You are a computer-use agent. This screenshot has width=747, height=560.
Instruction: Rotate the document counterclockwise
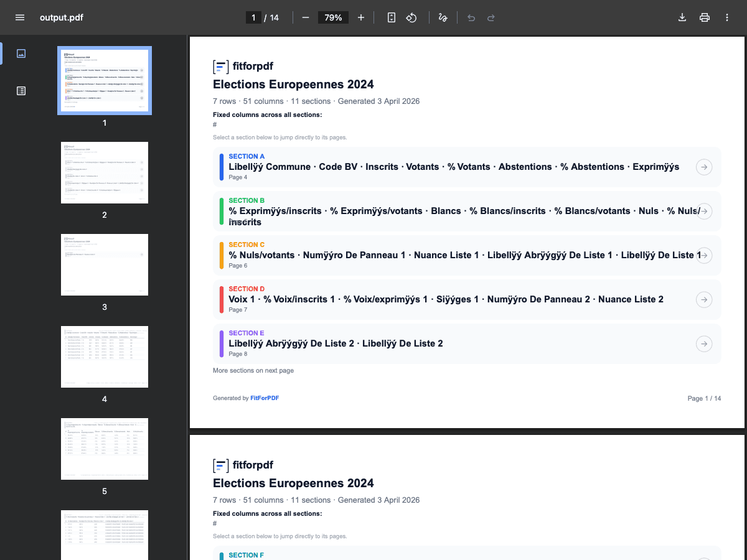pyautogui.click(x=411, y=17)
